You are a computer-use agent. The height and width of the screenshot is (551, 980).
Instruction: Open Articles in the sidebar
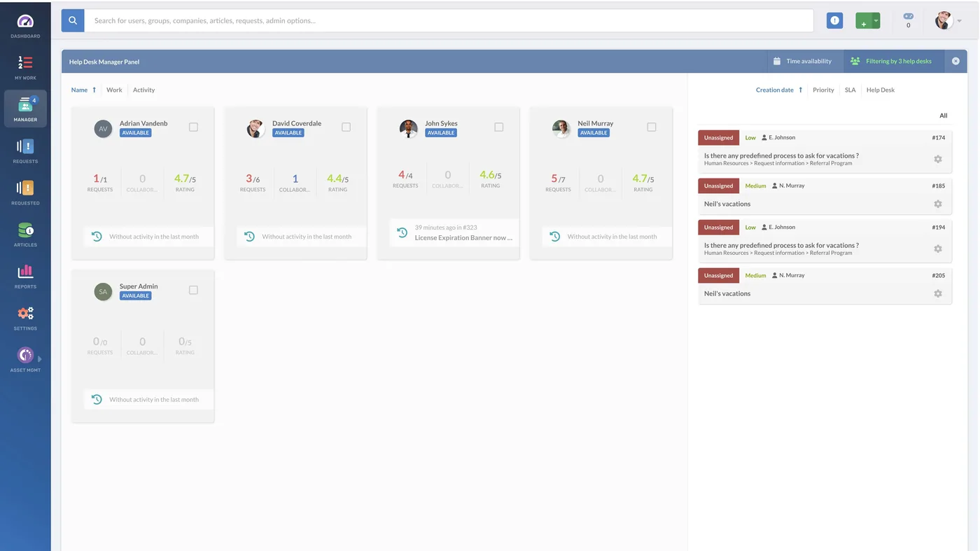click(x=25, y=235)
